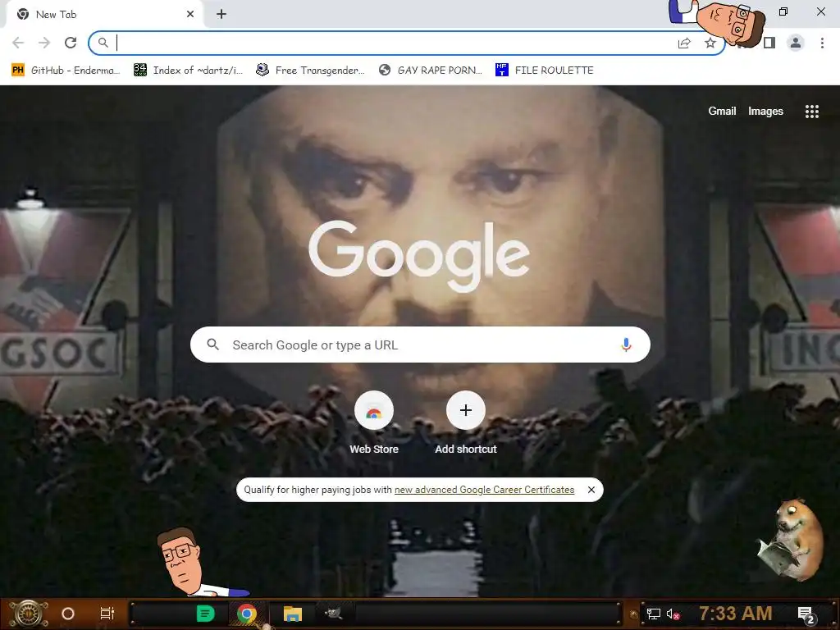Click the Google search box
This screenshot has width=840, height=630.
420,345
